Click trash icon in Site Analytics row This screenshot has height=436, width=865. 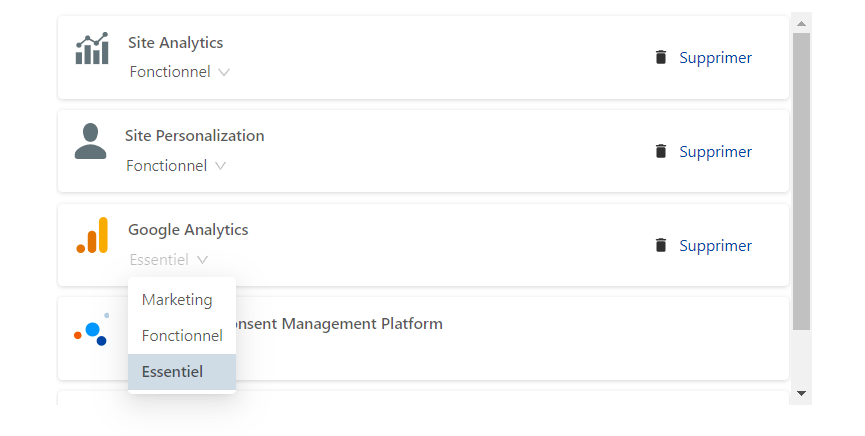[x=661, y=57]
